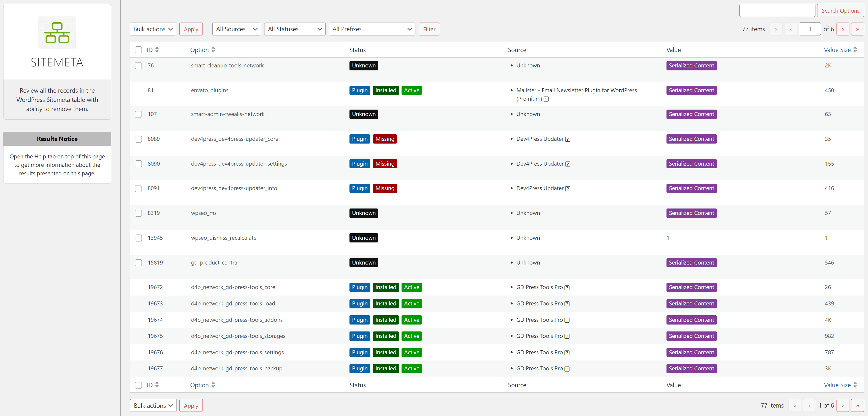Click the Option column header link
The width and height of the screenshot is (868, 416).
[200, 50]
